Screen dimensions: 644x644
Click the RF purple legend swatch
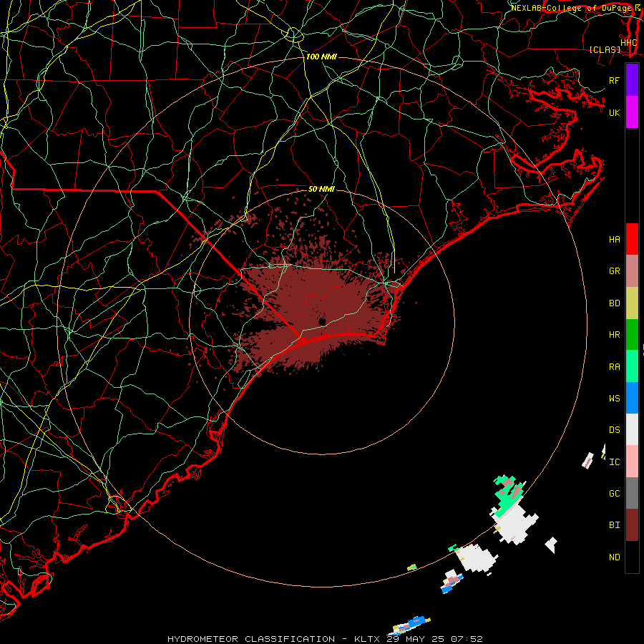pos(632,80)
